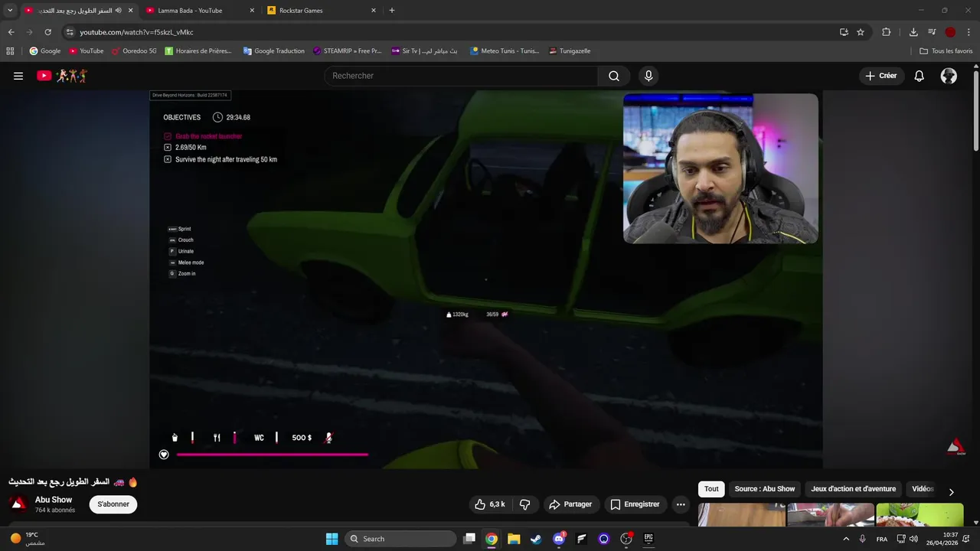Click the page vertical scrollbar

[x=975, y=111]
